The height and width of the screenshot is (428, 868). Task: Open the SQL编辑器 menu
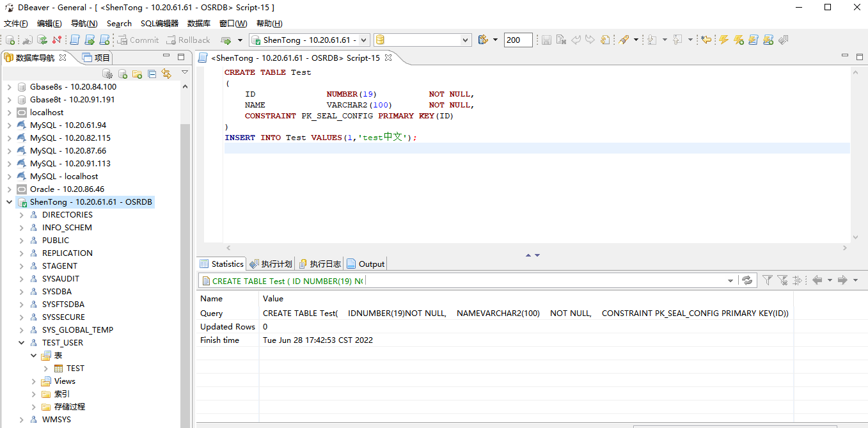tap(159, 23)
